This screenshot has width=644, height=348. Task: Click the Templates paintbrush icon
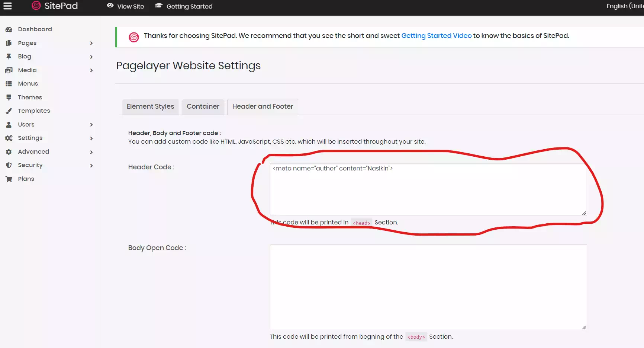pyautogui.click(x=9, y=111)
